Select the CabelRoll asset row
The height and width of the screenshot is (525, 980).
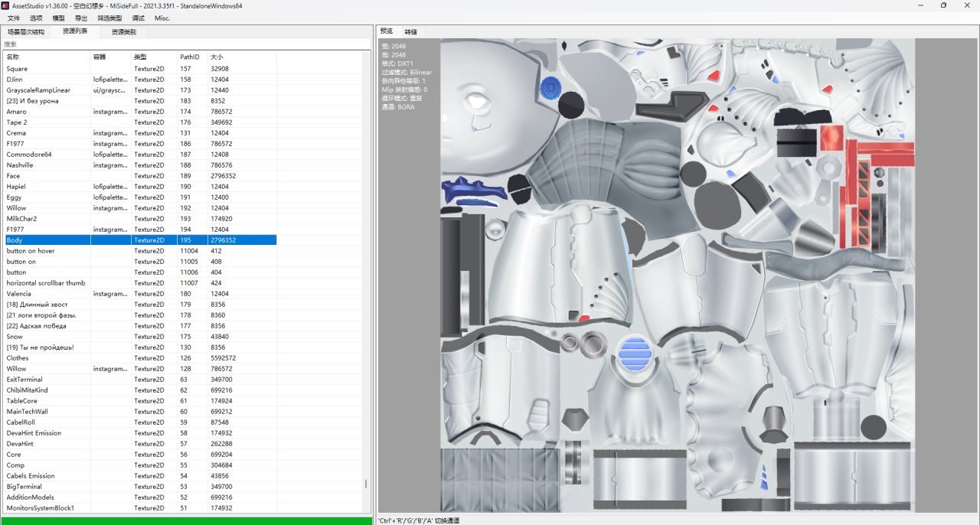(x=140, y=422)
